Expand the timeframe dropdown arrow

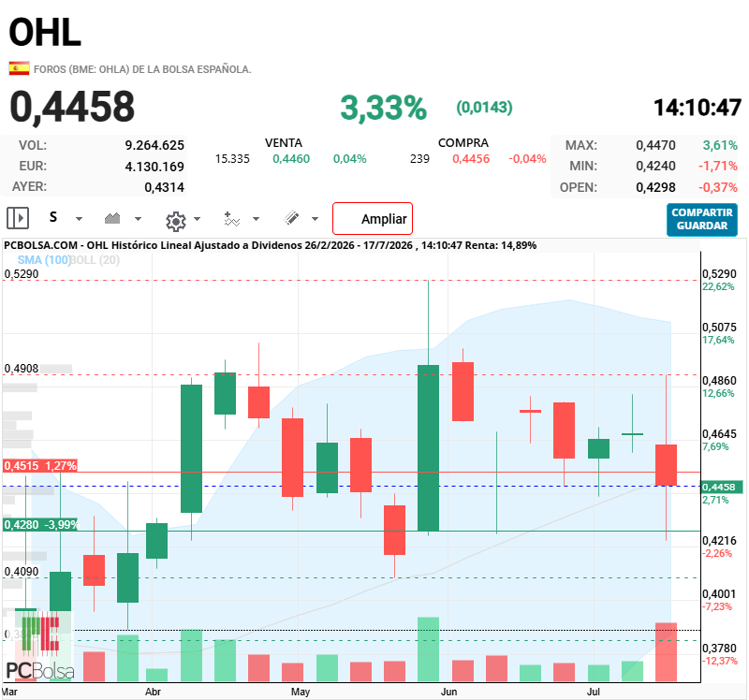[x=80, y=219]
